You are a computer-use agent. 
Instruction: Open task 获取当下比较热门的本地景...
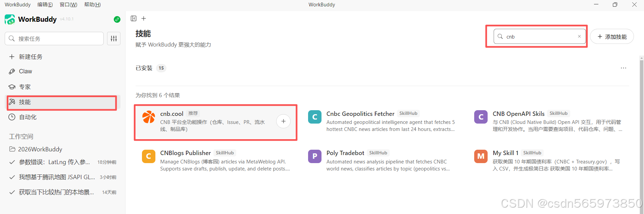(63, 192)
